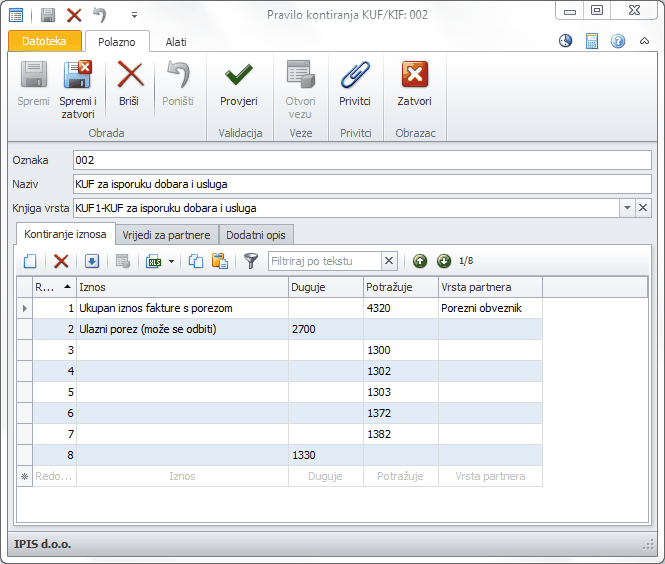Viewport: 665px width, 564px height.
Task: Click Duguje value 2700
Action: (x=326, y=329)
